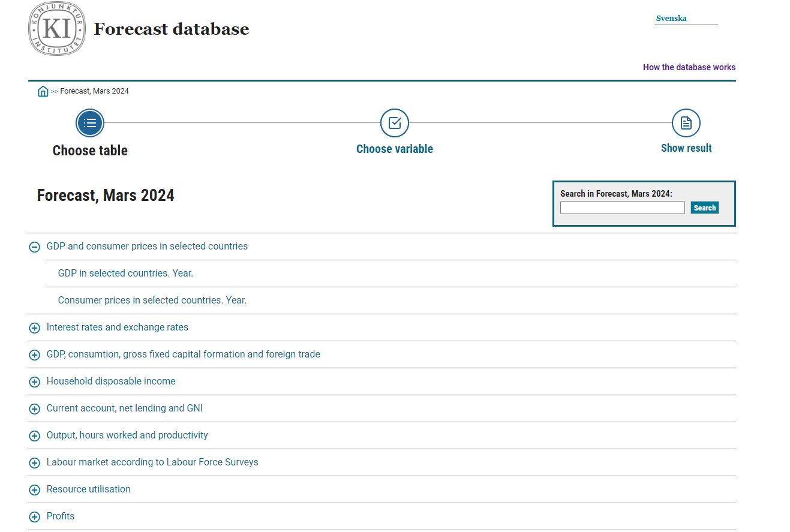Click the minus icon beside GDP and consumer prices
Screen dimensions: 790x532
coord(34,247)
